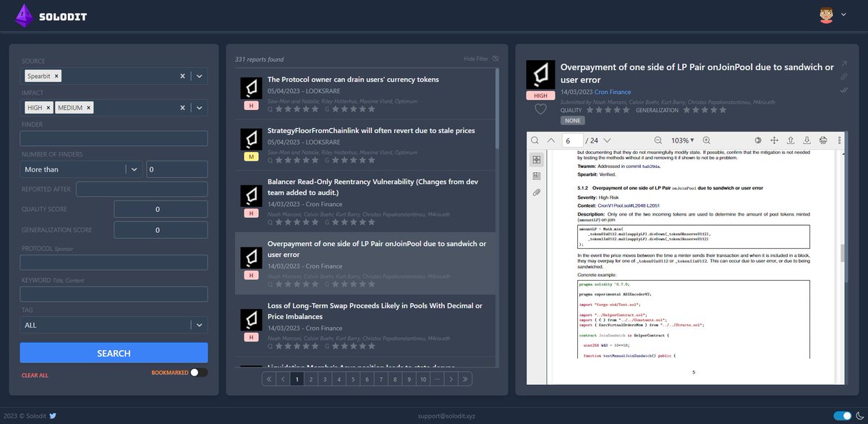
Task: Select results page 8
Action: click(x=395, y=378)
